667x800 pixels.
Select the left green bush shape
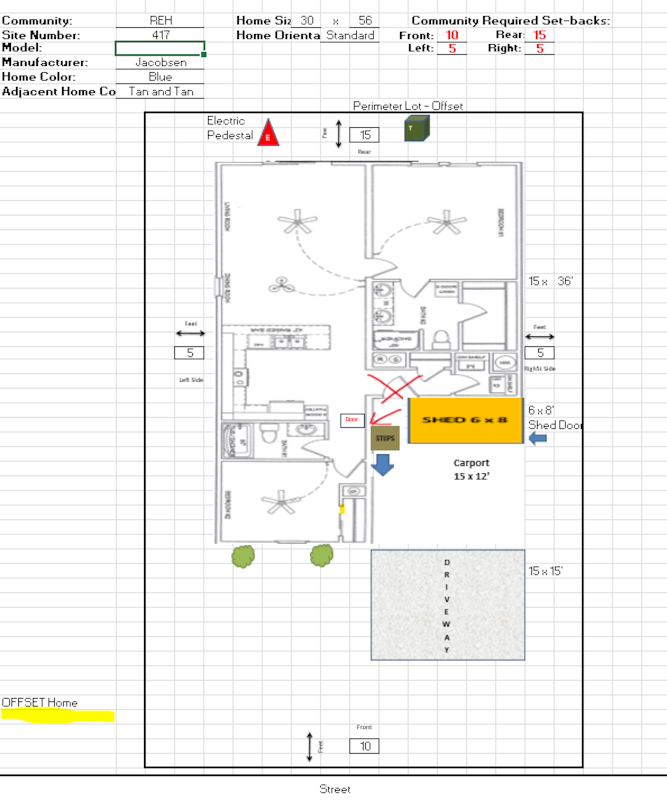[x=242, y=557]
